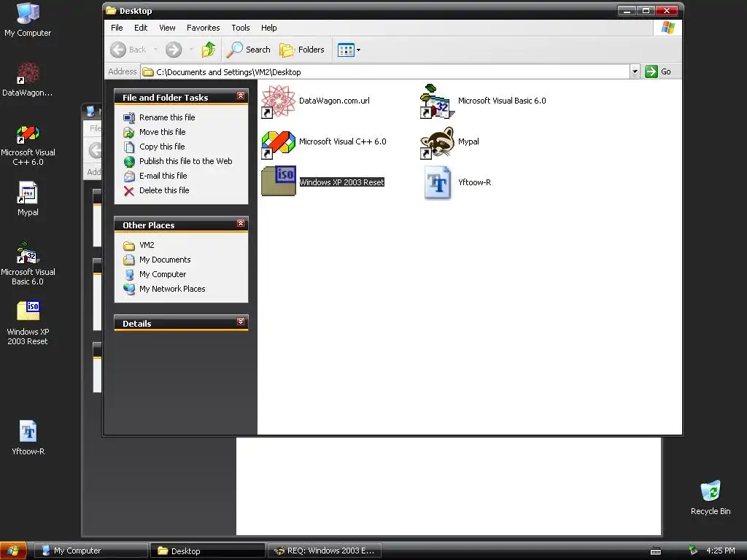Click E-mail this file link

tap(163, 176)
